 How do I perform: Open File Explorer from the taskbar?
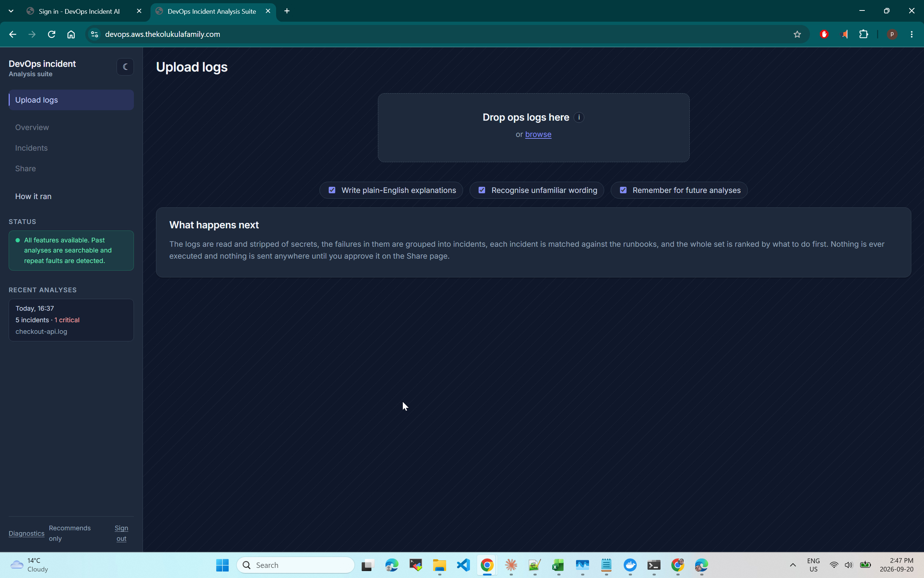(x=440, y=565)
